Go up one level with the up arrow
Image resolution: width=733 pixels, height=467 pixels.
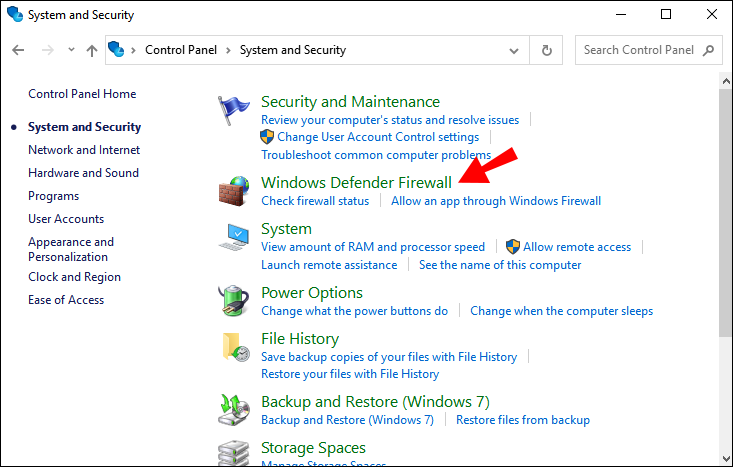[92, 50]
